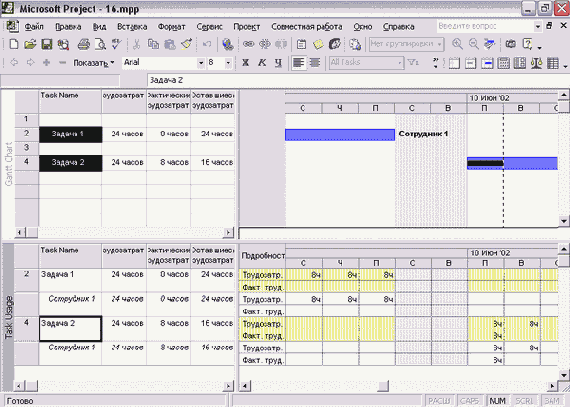Screen dimensions: 570x407
Task: Click the Task Usage horizontal scrollbar thumb
Action: (383, 386)
